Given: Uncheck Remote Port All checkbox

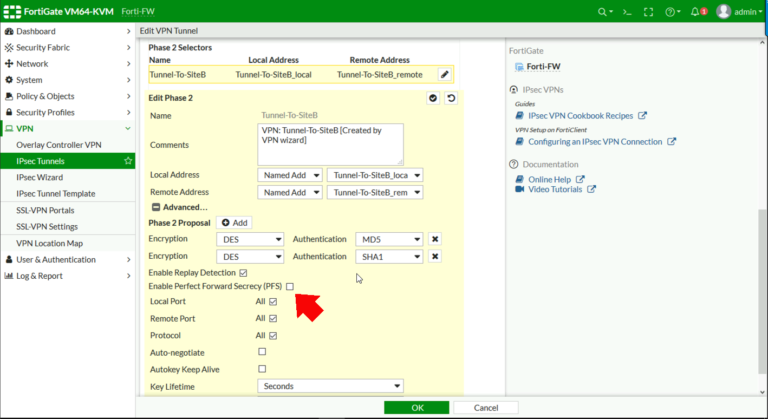Looking at the screenshot, I should pos(273,319).
